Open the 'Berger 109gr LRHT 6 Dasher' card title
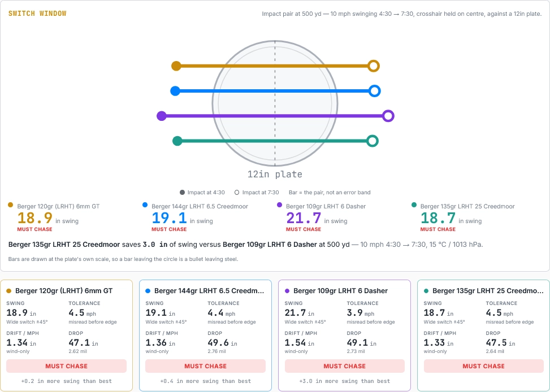550x392 pixels. 341,291
